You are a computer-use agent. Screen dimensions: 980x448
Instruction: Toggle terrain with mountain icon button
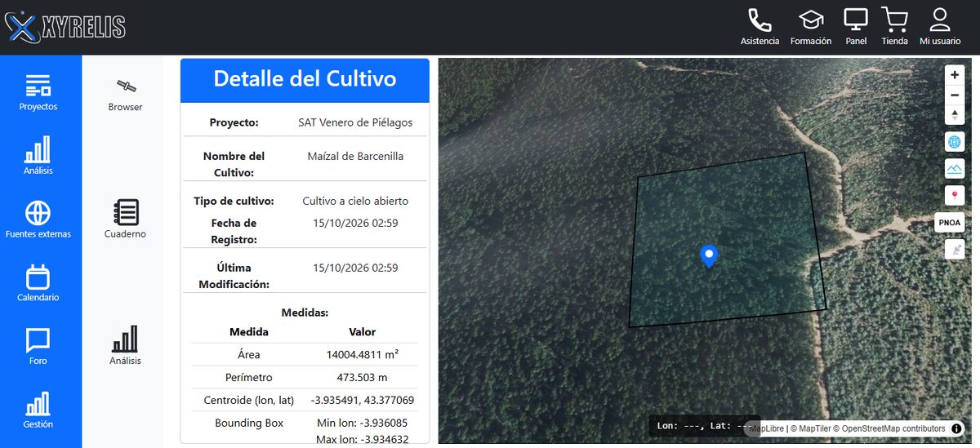click(x=955, y=169)
